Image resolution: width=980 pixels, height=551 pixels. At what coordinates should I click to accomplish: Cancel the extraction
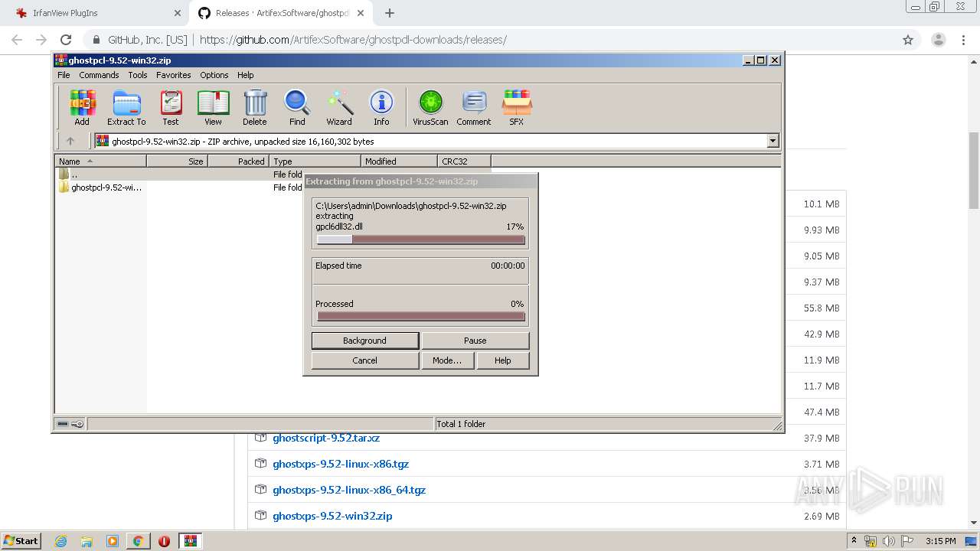(364, 360)
